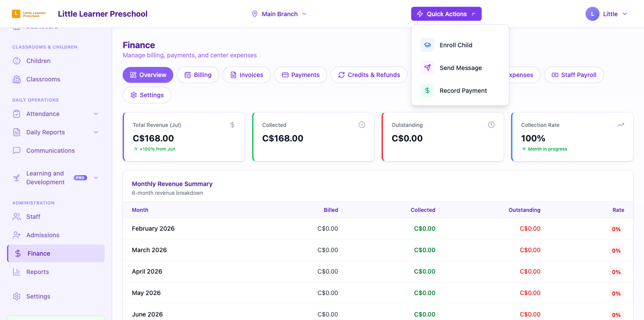Screen dimensions: 644x320
Task: Click the Staff people icon in sidebar
Action: click(x=17, y=217)
